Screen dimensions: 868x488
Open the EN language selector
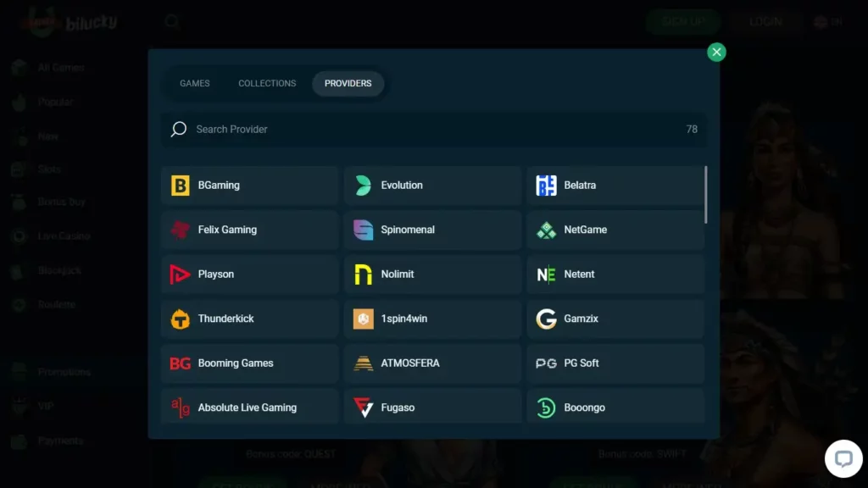829,22
